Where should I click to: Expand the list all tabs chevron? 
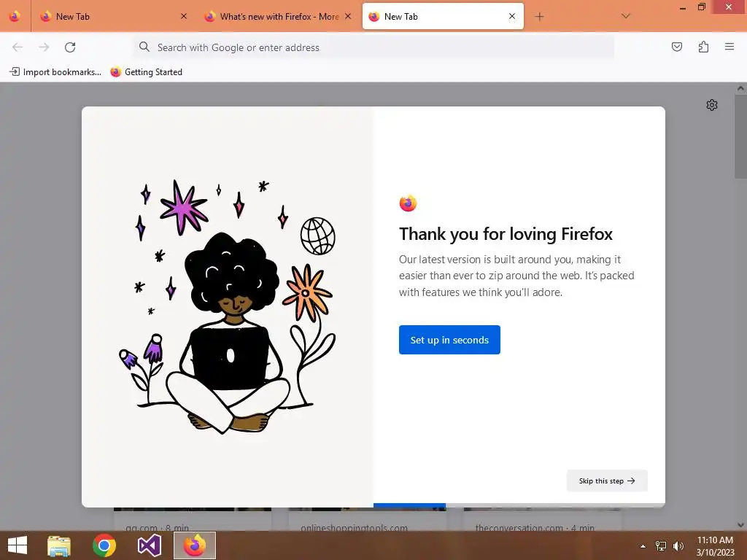tap(625, 16)
